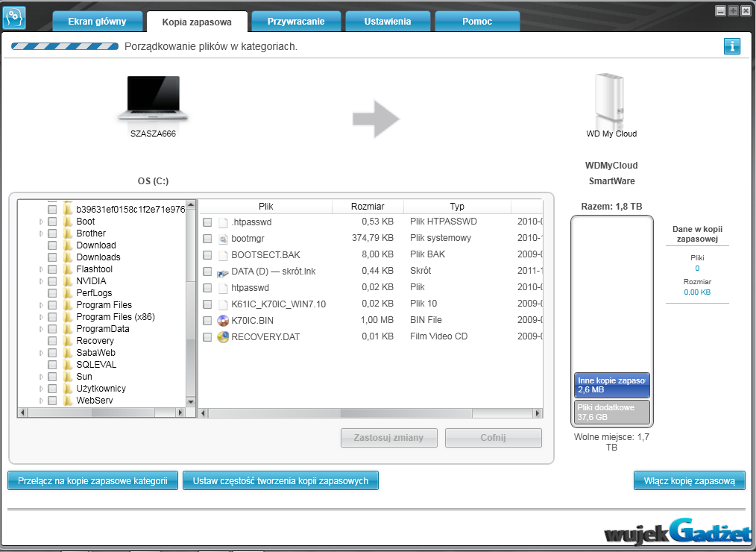Expand the Użytkownicy folder node
The image size is (756, 552).
[42, 389]
